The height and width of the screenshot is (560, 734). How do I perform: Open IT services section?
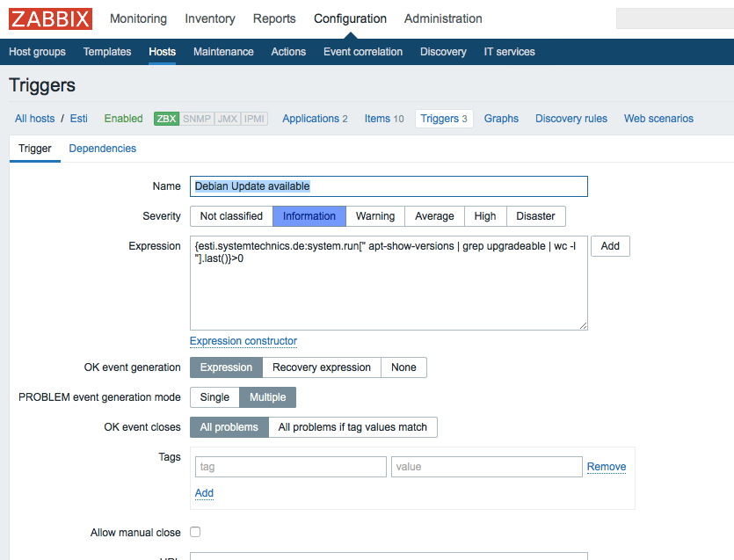pos(509,52)
